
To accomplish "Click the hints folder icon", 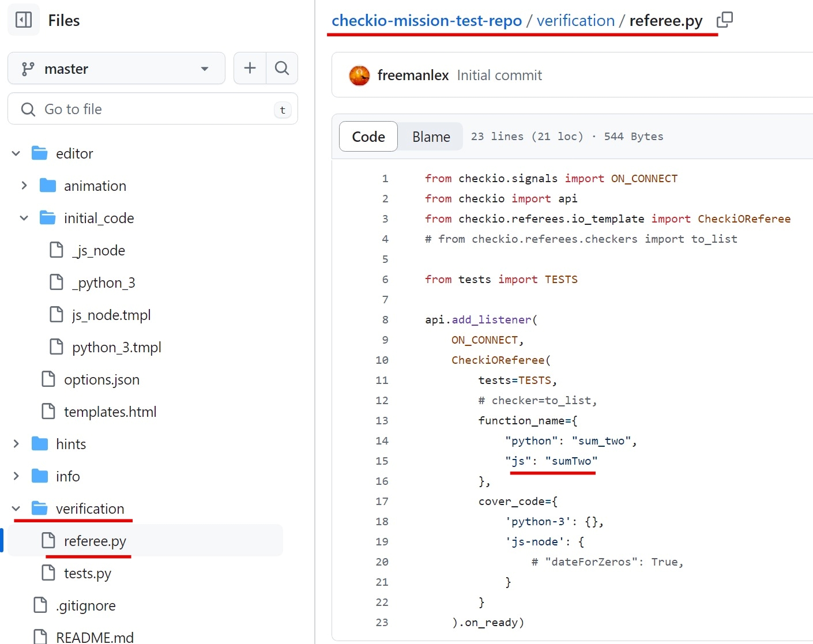I will pyautogui.click(x=40, y=444).
